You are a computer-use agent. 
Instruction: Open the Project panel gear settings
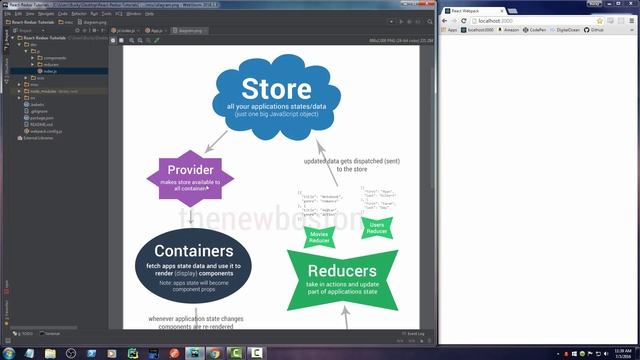coord(94,31)
